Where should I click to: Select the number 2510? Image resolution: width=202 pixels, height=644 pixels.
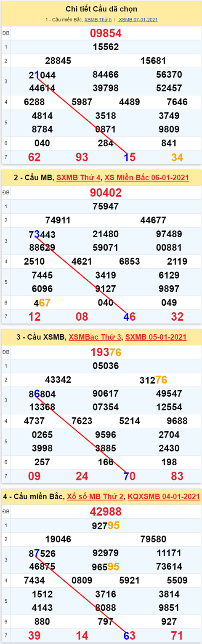point(35,261)
